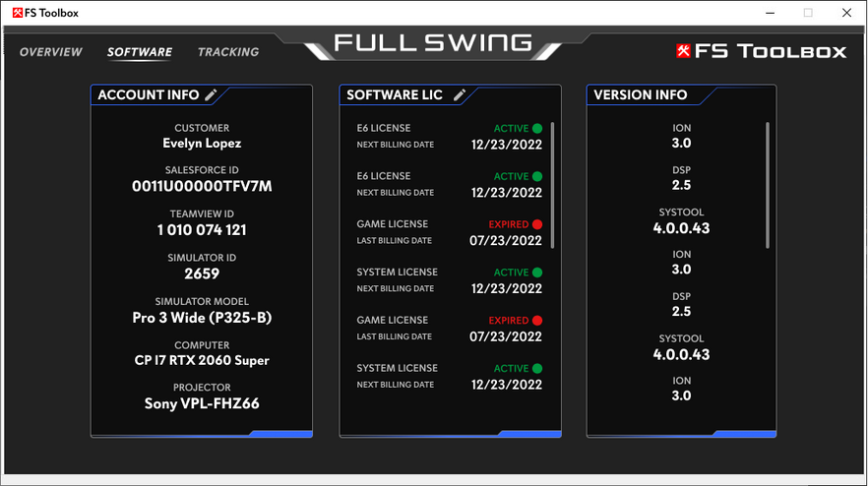Screen dimensions: 868x486
Task: Switch to the Software tab
Action: coord(140,52)
